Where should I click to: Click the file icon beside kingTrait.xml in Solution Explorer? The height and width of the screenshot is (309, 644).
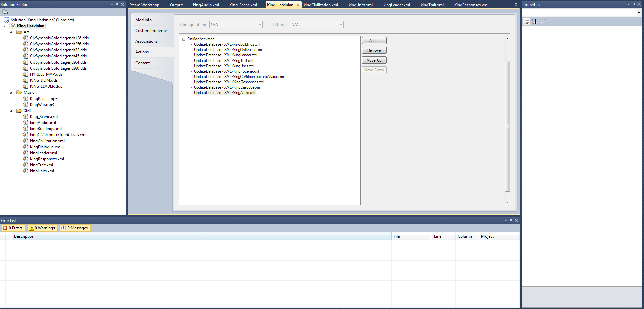click(26, 165)
